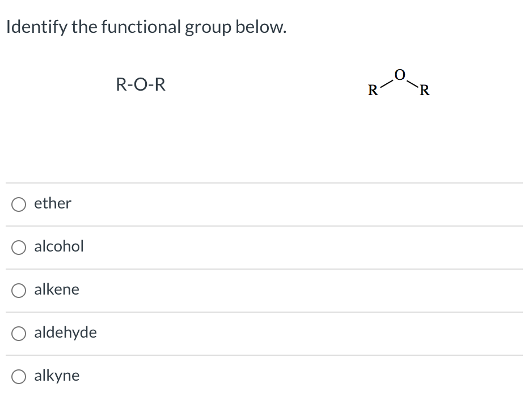
Task: Click the alkyne answer label text
Action: (x=57, y=376)
